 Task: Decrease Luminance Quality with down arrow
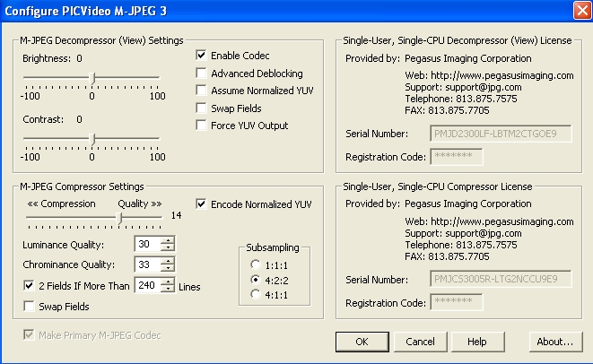click(x=167, y=247)
